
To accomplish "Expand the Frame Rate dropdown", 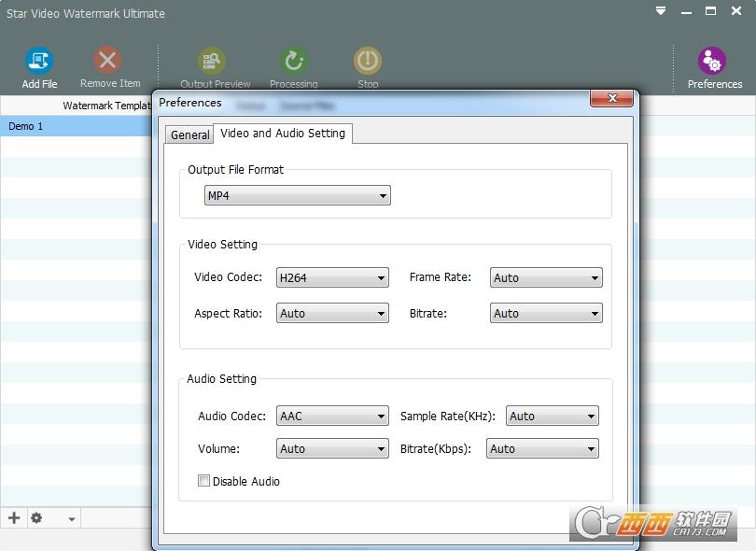I will pos(546,277).
